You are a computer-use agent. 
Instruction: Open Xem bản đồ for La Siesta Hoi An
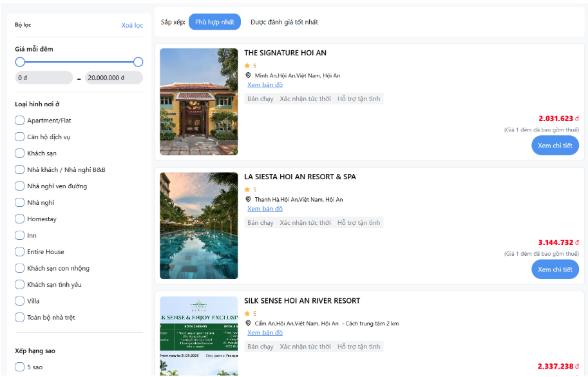[x=265, y=209]
